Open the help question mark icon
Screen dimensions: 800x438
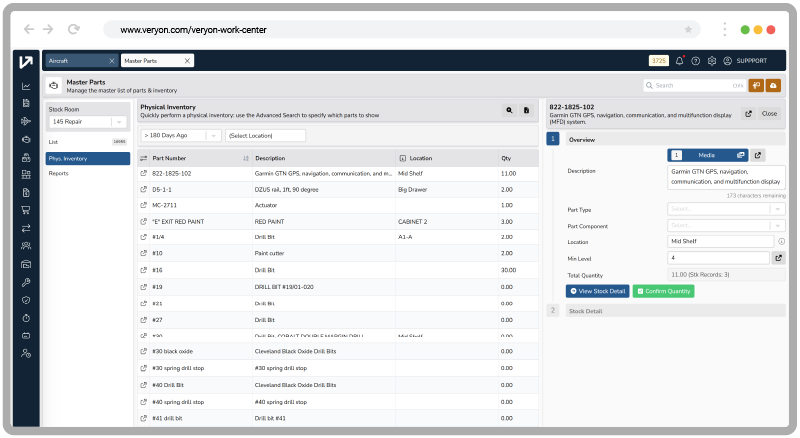[x=695, y=61]
